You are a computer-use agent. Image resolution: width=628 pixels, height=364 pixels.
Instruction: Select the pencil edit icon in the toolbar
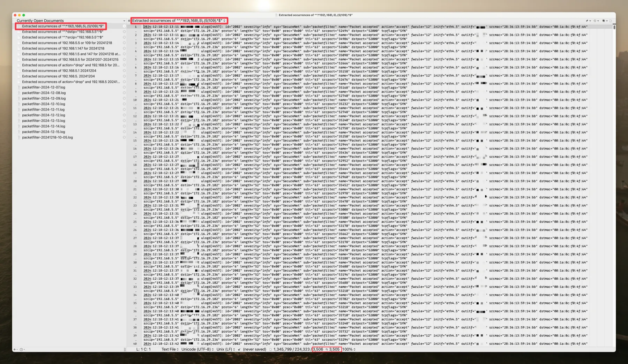click(587, 21)
